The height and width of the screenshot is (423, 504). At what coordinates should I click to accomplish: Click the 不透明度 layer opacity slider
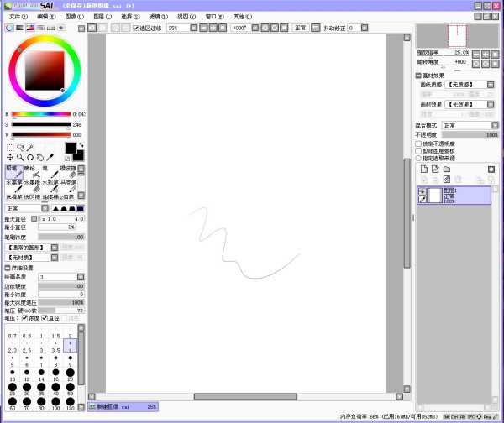click(469, 134)
